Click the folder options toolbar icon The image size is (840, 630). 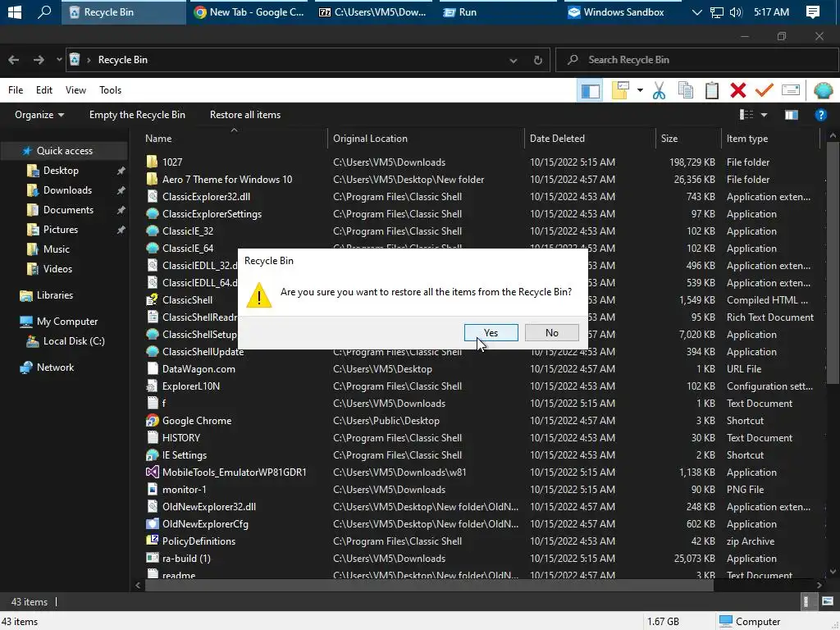(x=620, y=90)
